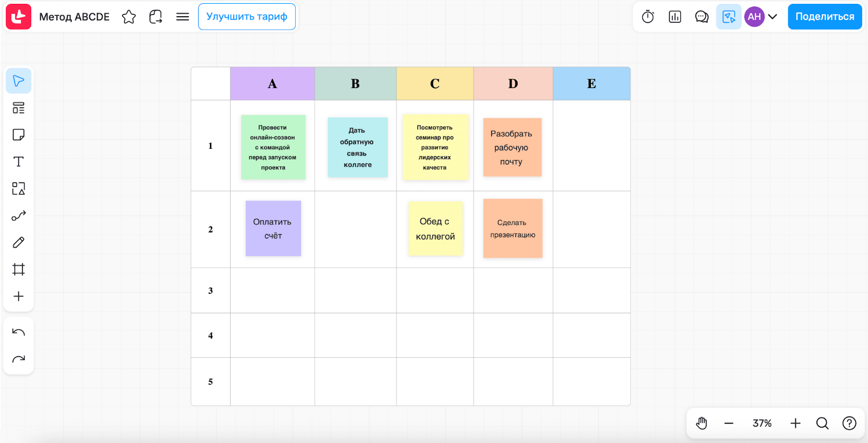
Task: Open the 37% zoom level menu
Action: (762, 423)
